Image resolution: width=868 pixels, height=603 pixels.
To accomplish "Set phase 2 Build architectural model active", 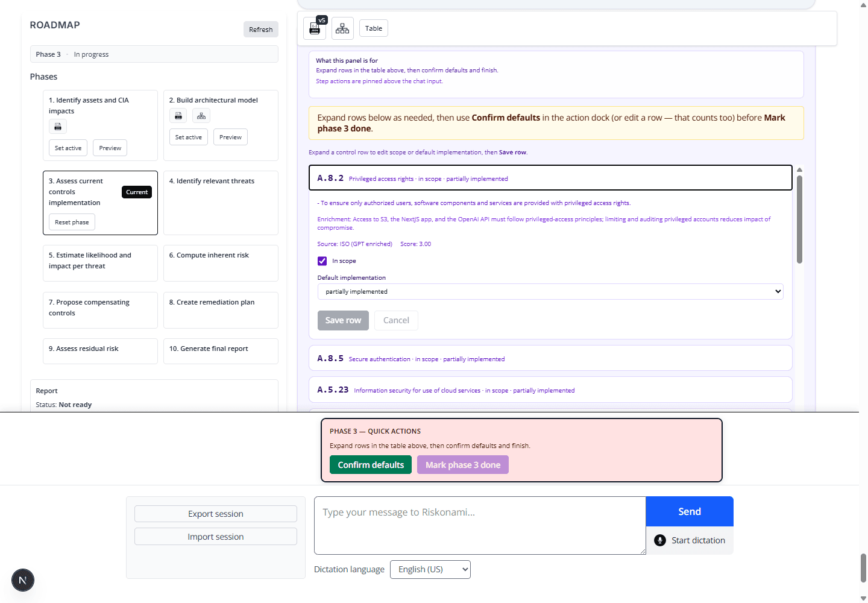I will click(189, 137).
